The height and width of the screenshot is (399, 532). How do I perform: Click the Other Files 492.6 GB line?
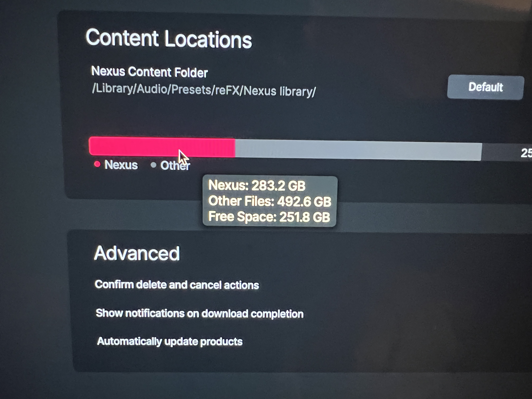tap(270, 201)
